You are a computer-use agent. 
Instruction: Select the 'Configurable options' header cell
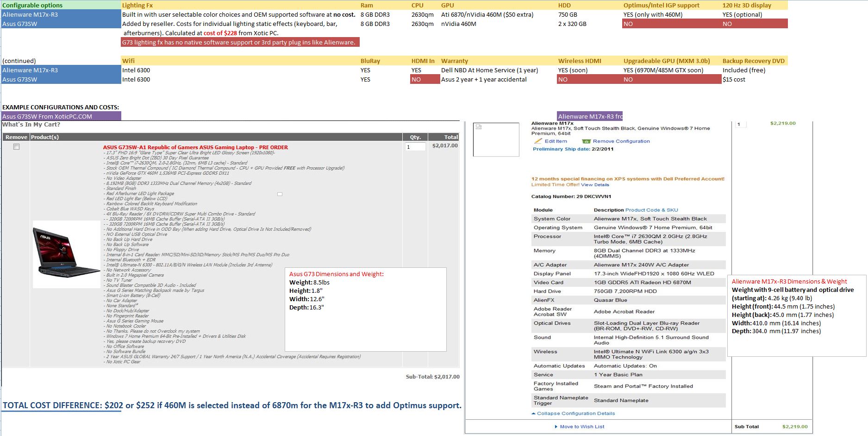tap(61, 5)
